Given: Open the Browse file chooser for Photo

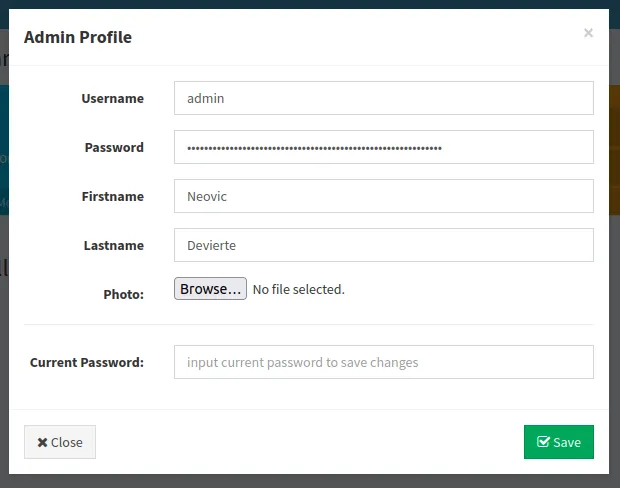Looking at the screenshot, I should coord(210,289).
